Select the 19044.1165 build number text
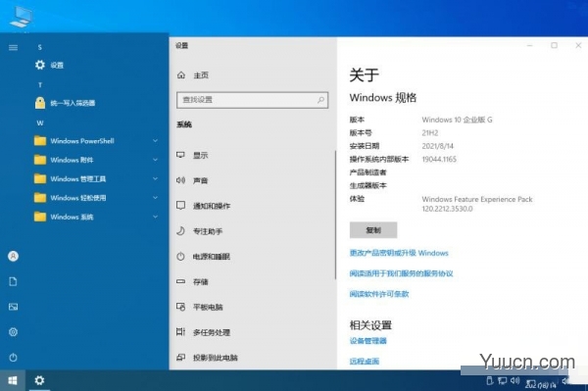 [x=439, y=160]
